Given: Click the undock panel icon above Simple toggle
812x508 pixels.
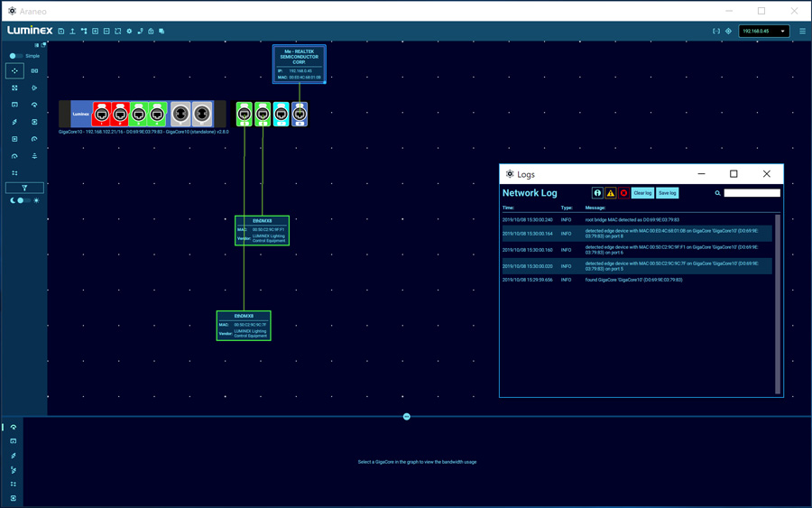Looking at the screenshot, I should pos(43,46).
